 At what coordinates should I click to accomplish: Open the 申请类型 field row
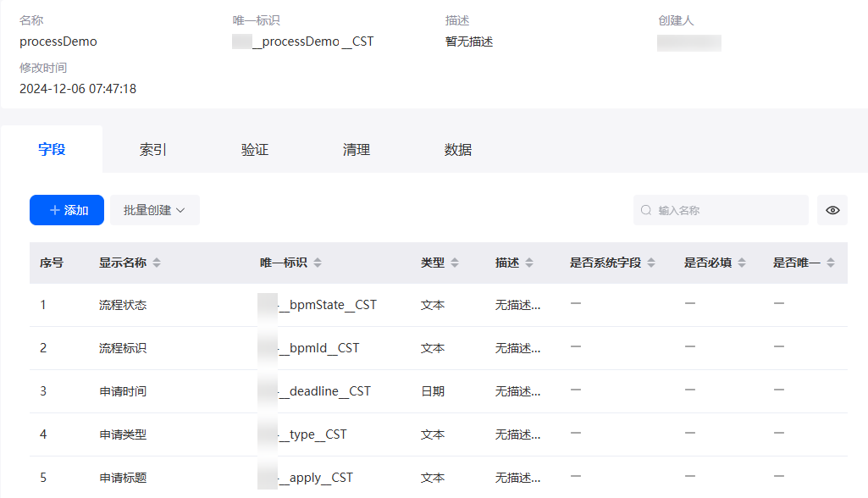[439, 434]
